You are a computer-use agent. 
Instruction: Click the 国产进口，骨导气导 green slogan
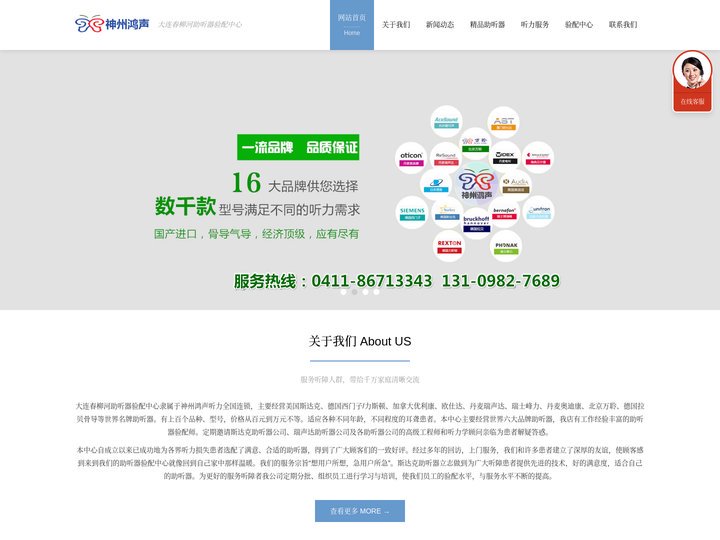(256, 234)
